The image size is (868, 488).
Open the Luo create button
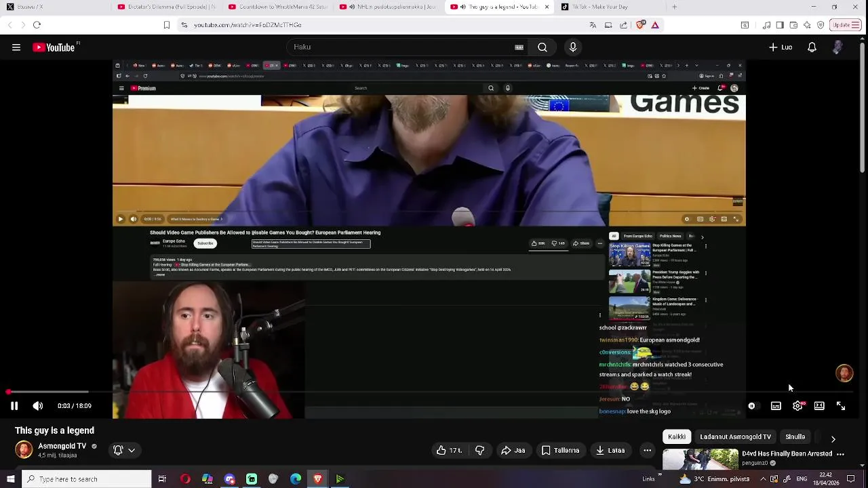[781, 47]
